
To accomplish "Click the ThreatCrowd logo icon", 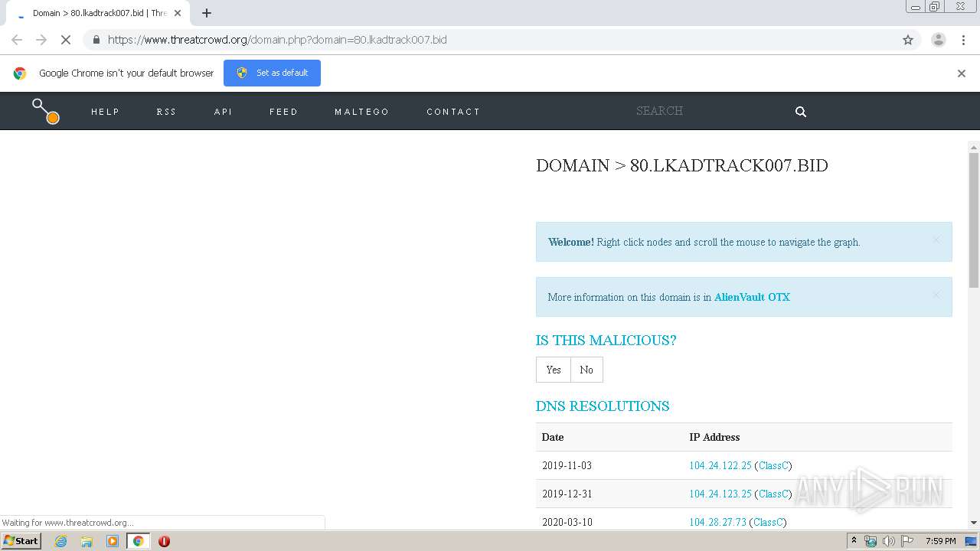I will click(x=45, y=111).
